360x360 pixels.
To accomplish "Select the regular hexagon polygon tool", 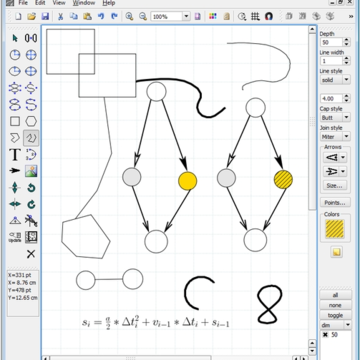I will 31,121.
